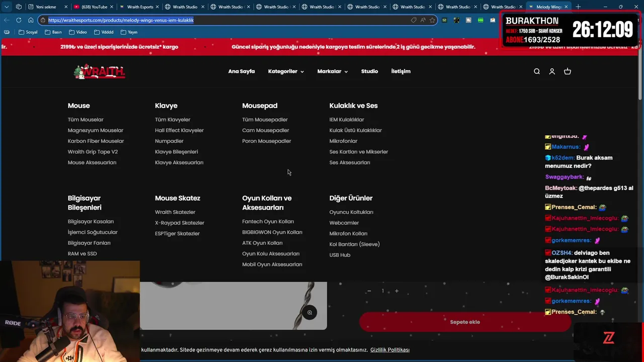Click the quantity number field
Image resolution: width=644 pixels, height=362 pixels.
click(382, 291)
